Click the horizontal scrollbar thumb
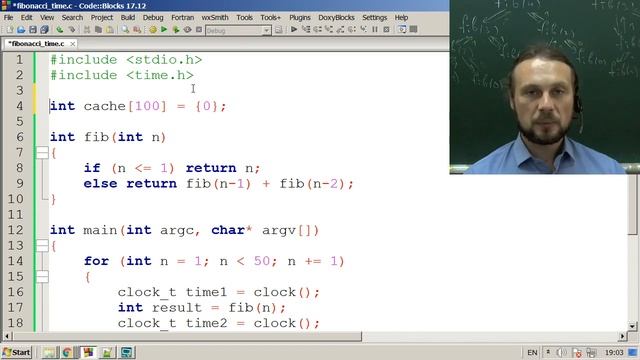The width and height of the screenshot is (640, 360). 187,336
